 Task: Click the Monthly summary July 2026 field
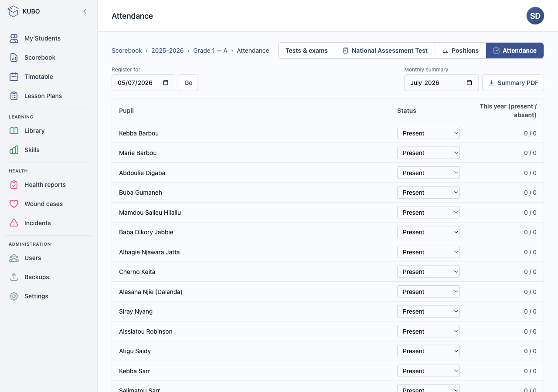point(442,83)
